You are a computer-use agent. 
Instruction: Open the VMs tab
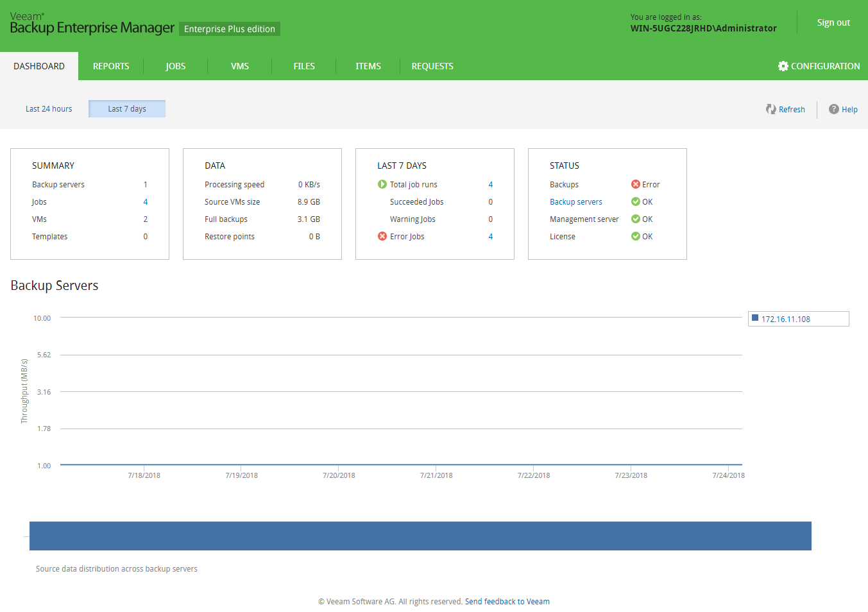pos(240,66)
